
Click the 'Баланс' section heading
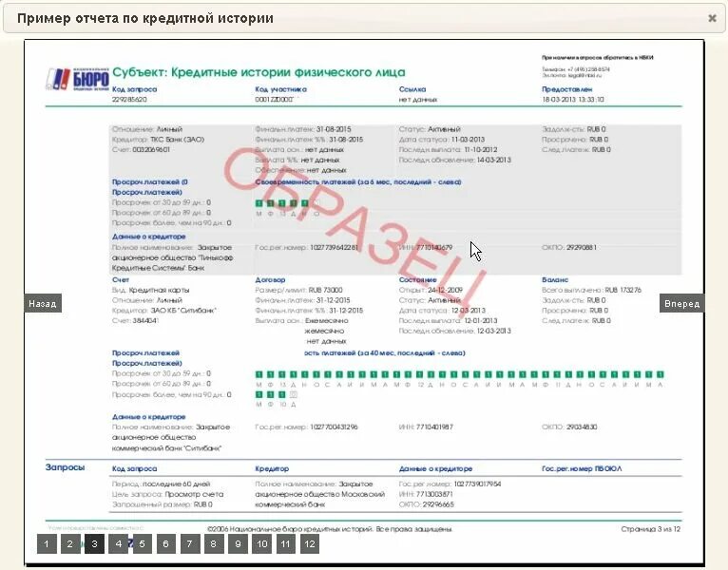(555, 280)
